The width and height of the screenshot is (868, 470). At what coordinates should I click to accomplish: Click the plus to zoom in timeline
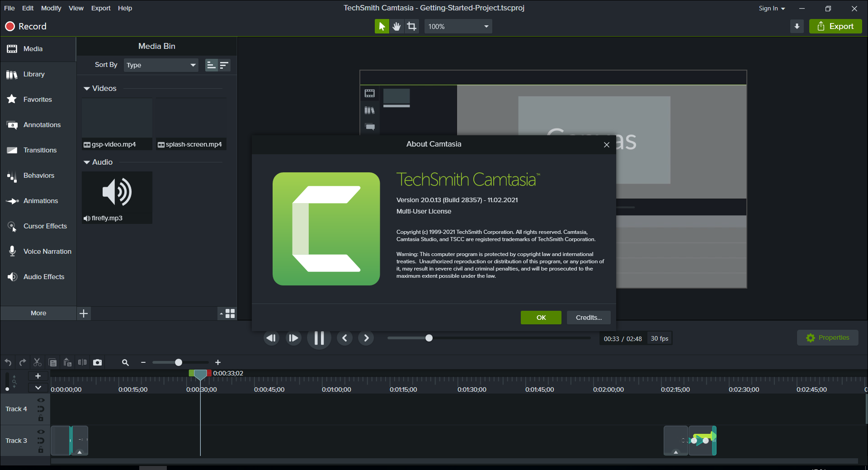[218, 362]
